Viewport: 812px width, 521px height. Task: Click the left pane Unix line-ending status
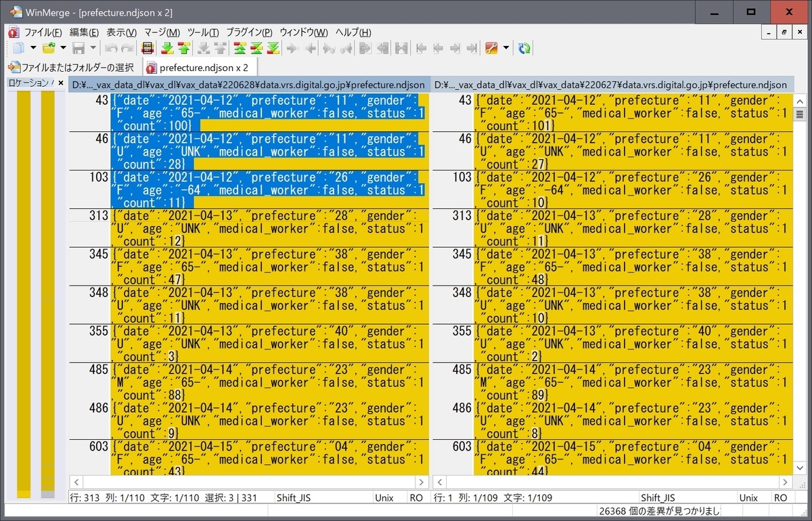pyautogui.click(x=384, y=497)
